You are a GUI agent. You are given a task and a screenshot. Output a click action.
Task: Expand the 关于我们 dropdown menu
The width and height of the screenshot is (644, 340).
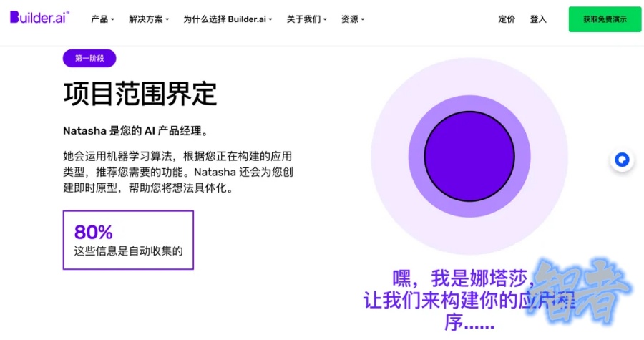click(x=306, y=19)
